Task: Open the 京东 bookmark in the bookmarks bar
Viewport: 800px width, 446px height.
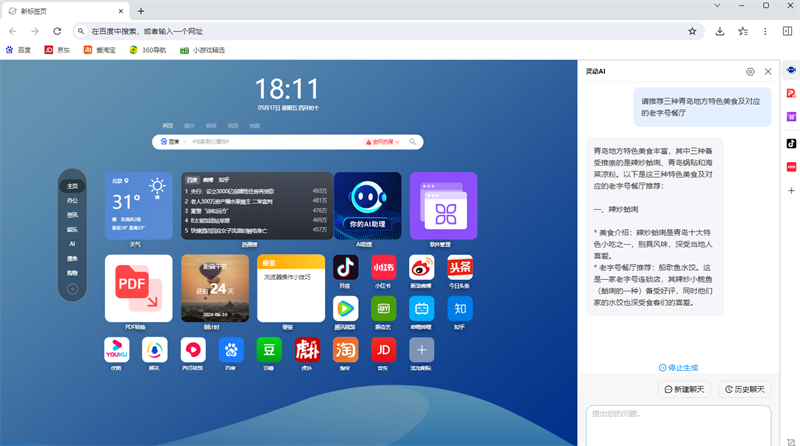Action: [57, 50]
